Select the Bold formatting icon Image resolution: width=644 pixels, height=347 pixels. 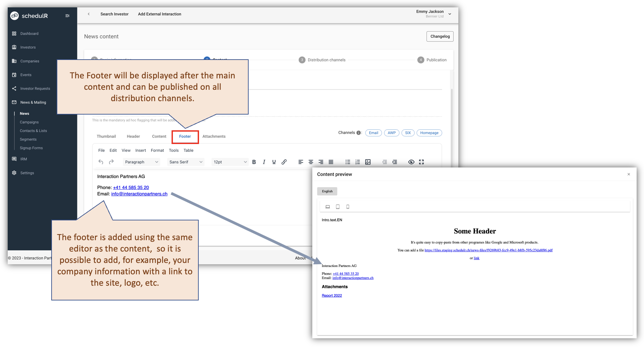point(254,162)
